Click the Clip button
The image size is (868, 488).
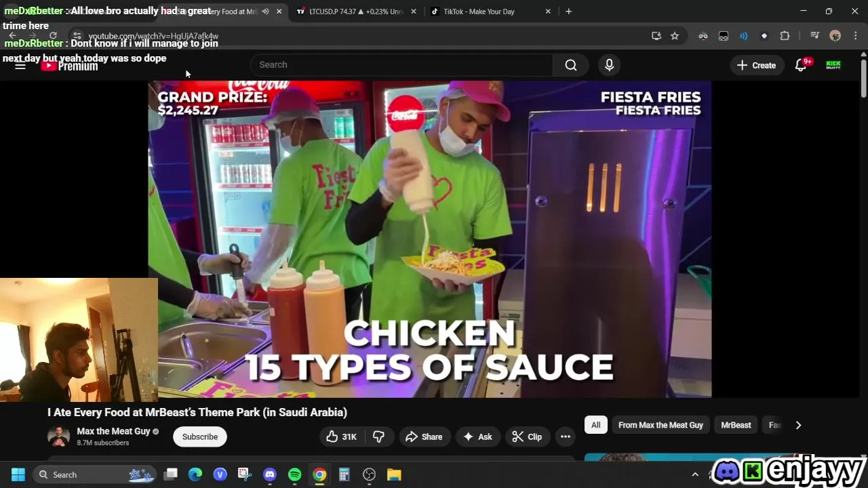click(x=527, y=436)
